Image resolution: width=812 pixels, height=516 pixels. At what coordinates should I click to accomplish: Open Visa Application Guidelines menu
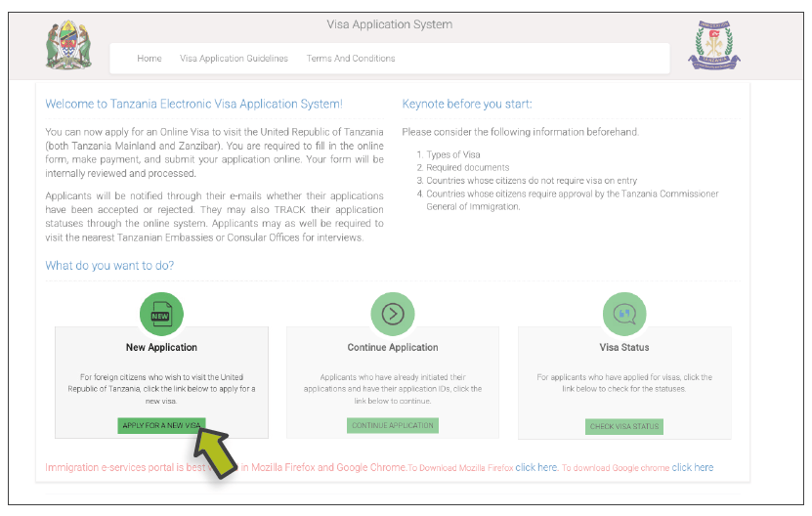coord(235,59)
